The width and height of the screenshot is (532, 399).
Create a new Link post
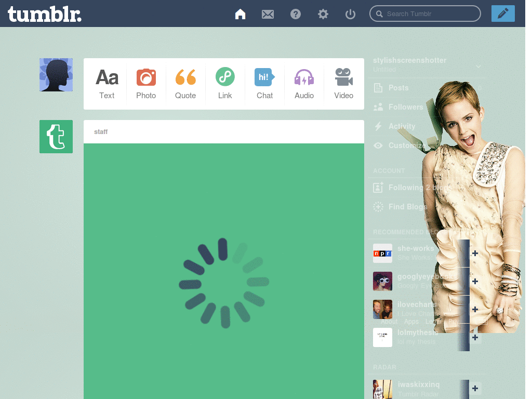(225, 84)
